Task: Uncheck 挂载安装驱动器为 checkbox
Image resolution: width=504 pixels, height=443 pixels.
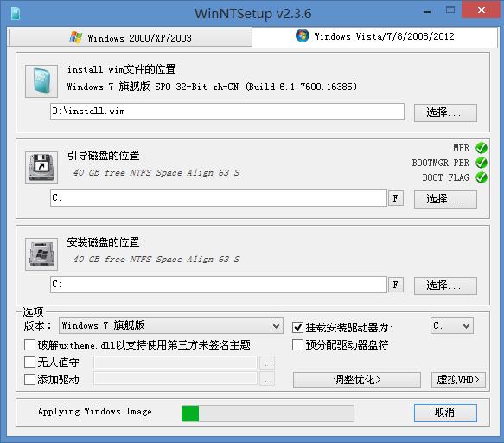Action: coord(297,328)
